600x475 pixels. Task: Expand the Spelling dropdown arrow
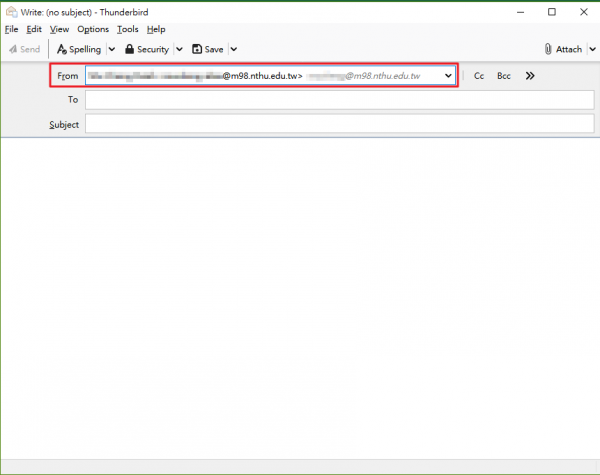(111, 49)
